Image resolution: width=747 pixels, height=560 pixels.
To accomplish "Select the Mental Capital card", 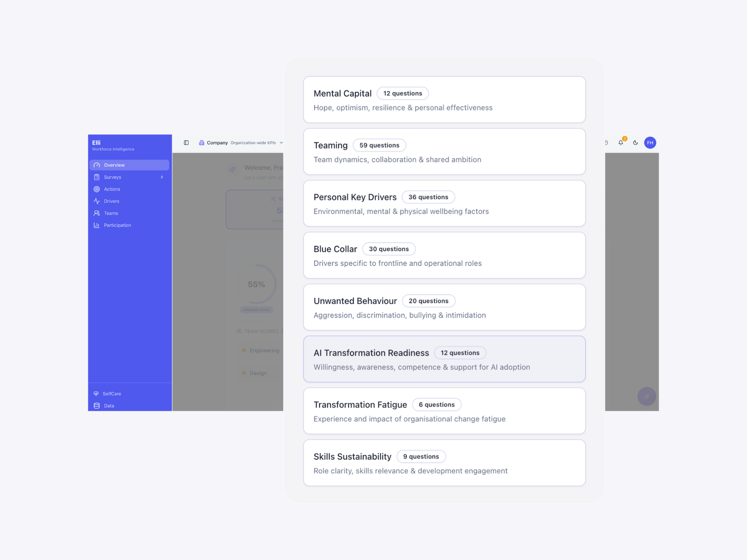I will point(444,100).
